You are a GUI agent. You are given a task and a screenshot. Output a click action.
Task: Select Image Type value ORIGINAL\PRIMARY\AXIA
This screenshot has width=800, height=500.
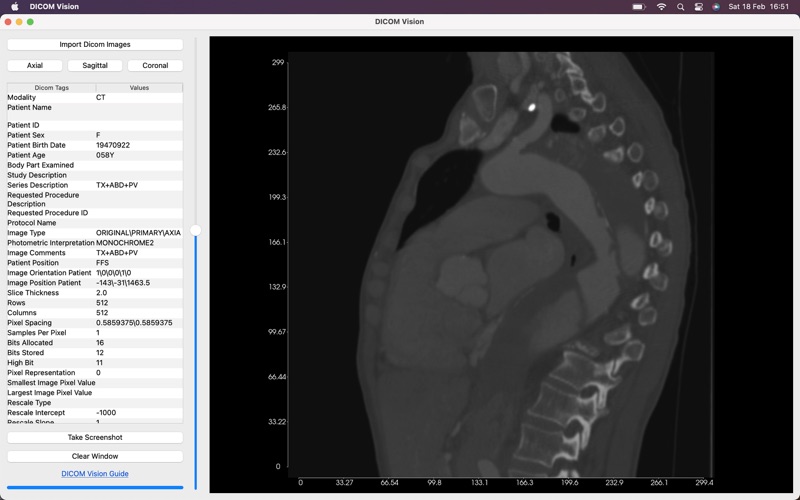[138, 233]
